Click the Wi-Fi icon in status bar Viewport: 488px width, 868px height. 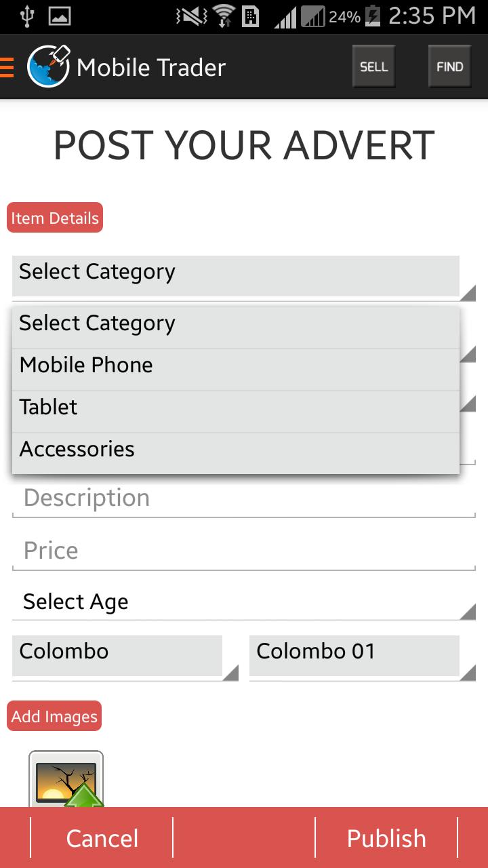(224, 16)
